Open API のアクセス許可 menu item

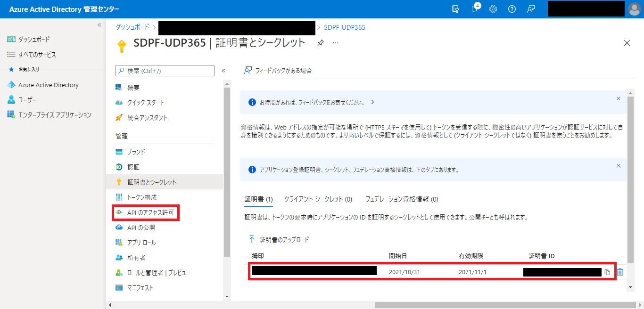(x=150, y=212)
